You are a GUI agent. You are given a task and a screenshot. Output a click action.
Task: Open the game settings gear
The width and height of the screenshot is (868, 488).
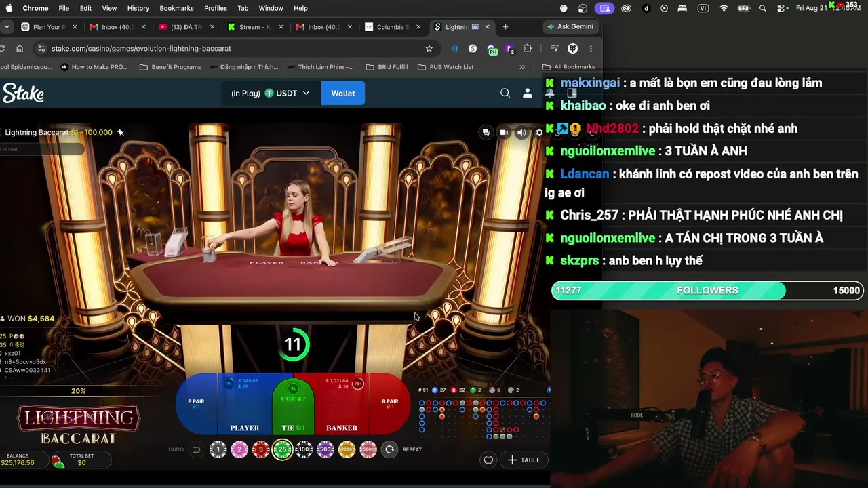click(539, 132)
